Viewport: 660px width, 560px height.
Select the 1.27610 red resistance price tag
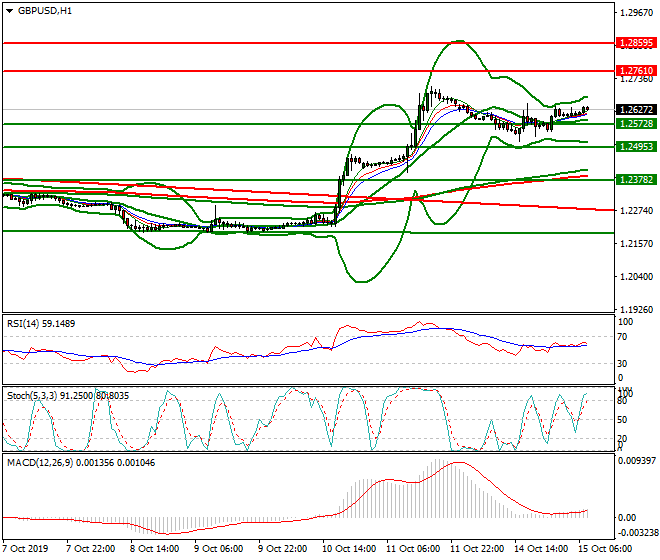(636, 71)
